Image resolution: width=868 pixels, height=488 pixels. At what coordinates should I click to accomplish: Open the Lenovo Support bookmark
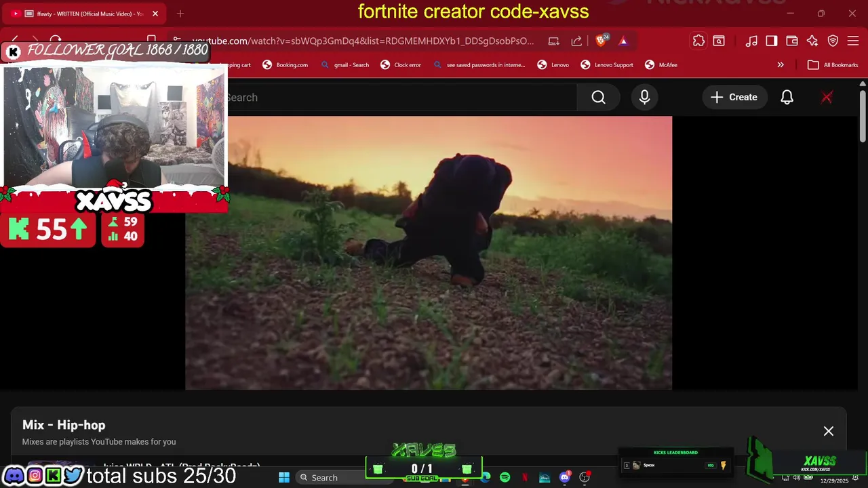pos(607,65)
